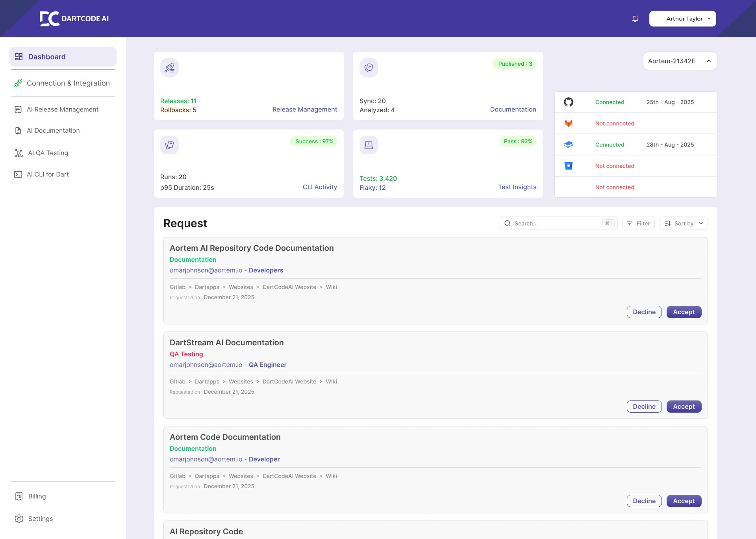
Task: Click the Sort by arrows icon
Action: point(667,223)
